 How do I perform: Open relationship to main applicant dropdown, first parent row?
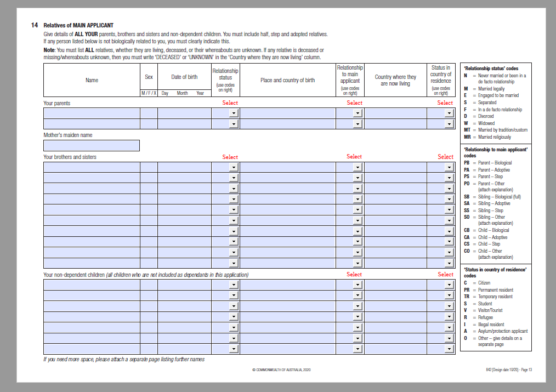point(358,113)
